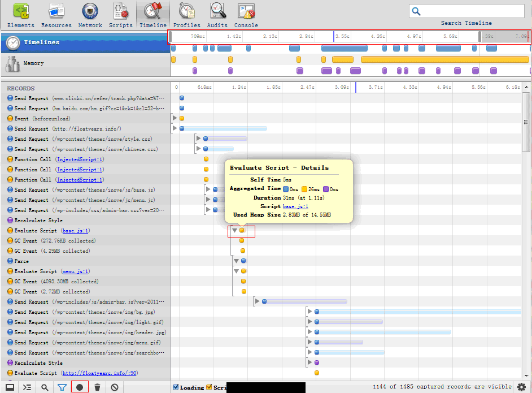Switch to the Network panel
The width and height of the screenshot is (532, 393).
(90, 15)
